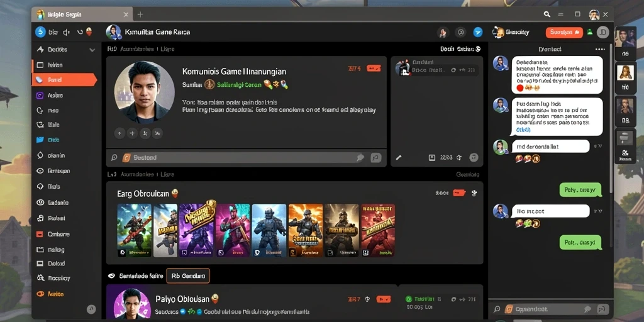Click the first plus circle under profile photo
The width and height of the screenshot is (644, 322).
pyautogui.click(x=119, y=133)
